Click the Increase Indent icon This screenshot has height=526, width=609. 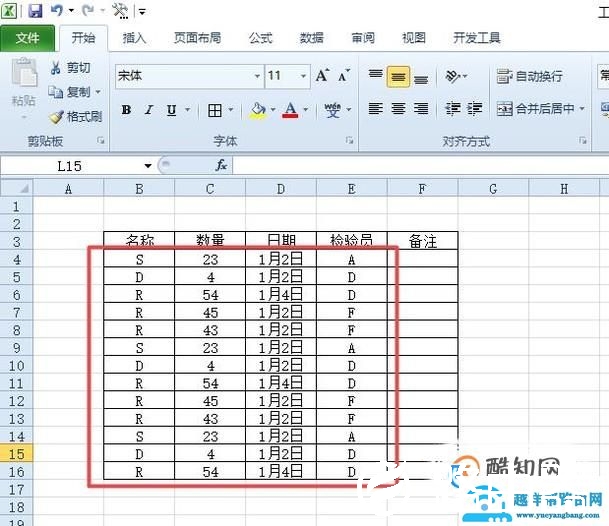coord(475,109)
